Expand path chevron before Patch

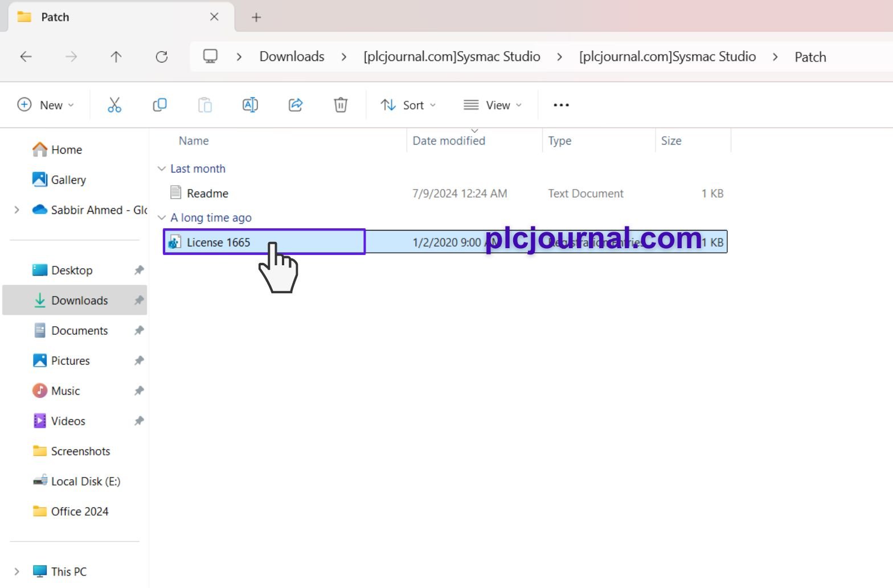[775, 56]
